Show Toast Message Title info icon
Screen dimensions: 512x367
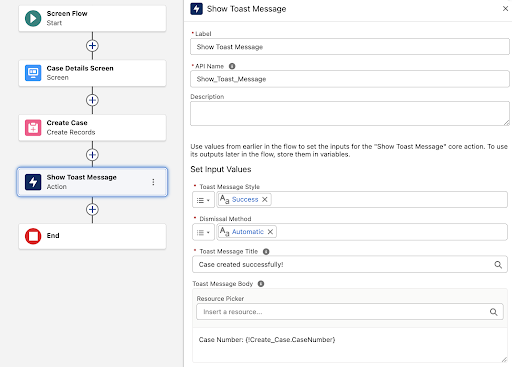tap(266, 251)
